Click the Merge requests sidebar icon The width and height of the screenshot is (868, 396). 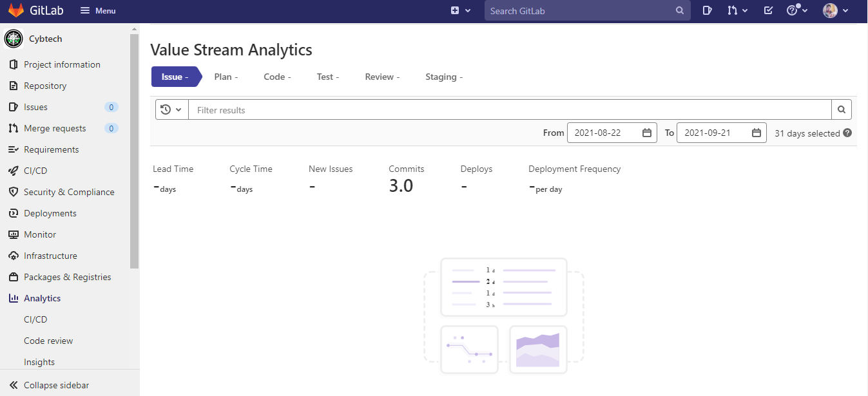(14, 128)
